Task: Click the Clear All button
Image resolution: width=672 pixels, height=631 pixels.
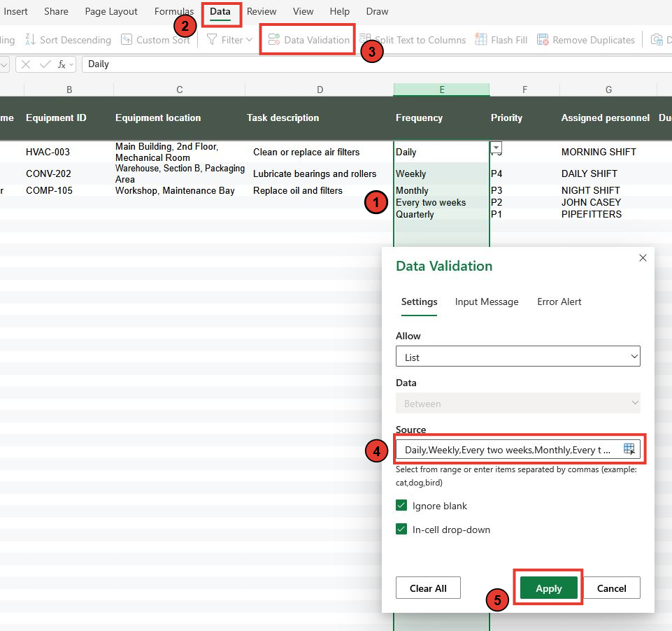Action: (427, 588)
